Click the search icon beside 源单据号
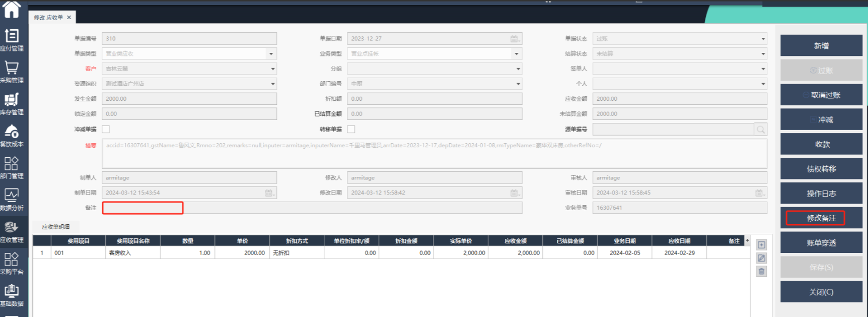The image size is (868, 317). coord(760,130)
